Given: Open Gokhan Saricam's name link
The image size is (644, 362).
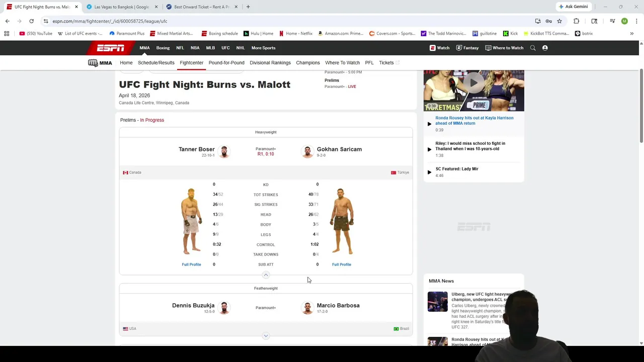Looking at the screenshot, I should (x=339, y=149).
